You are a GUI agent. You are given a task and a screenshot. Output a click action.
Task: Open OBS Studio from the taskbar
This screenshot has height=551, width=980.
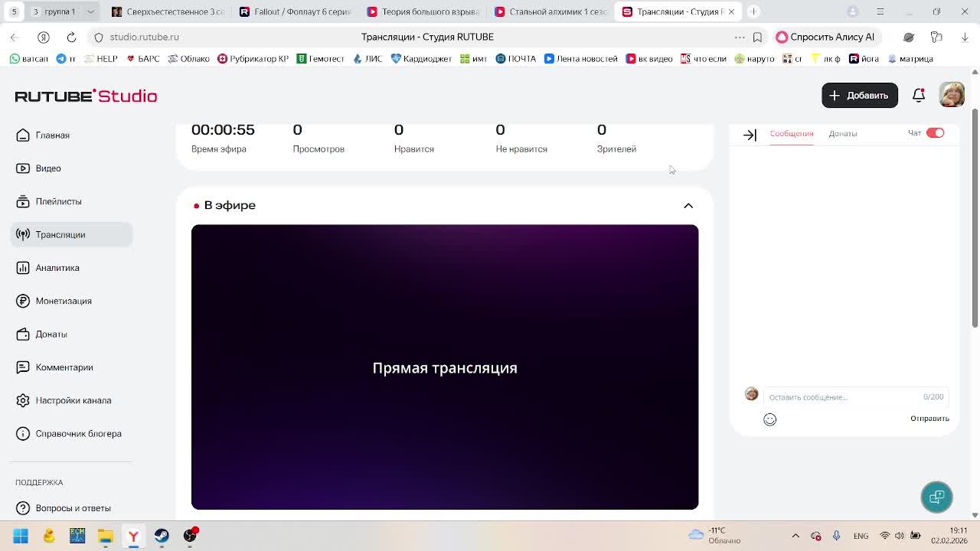[x=190, y=536]
